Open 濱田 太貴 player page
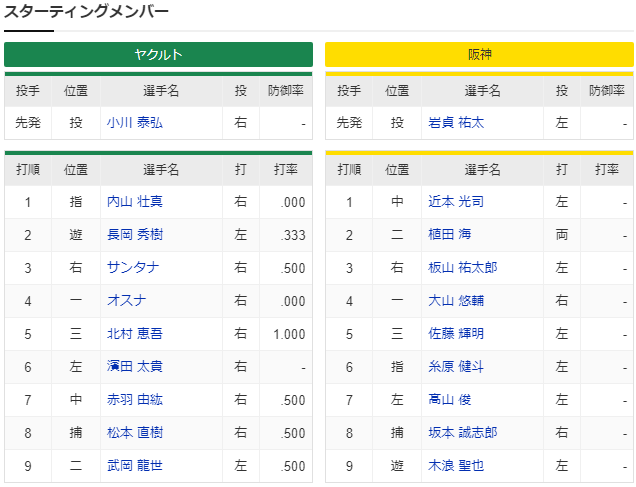Image resolution: width=636 pixels, height=487 pixels. (135, 367)
